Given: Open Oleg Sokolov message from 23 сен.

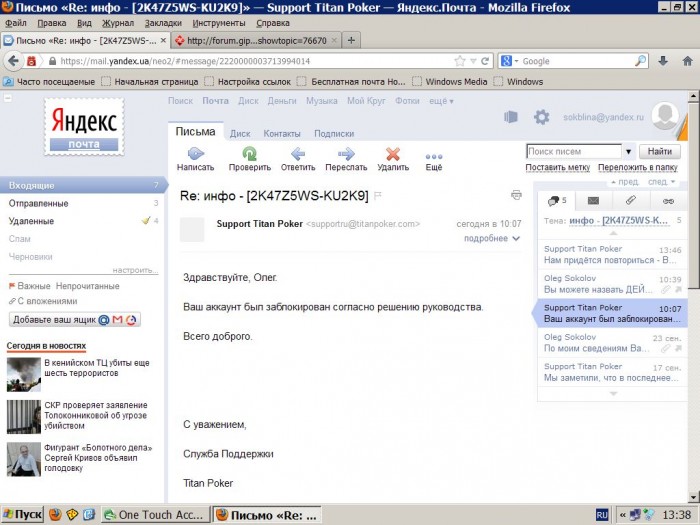Looking at the screenshot, I should 612,343.
